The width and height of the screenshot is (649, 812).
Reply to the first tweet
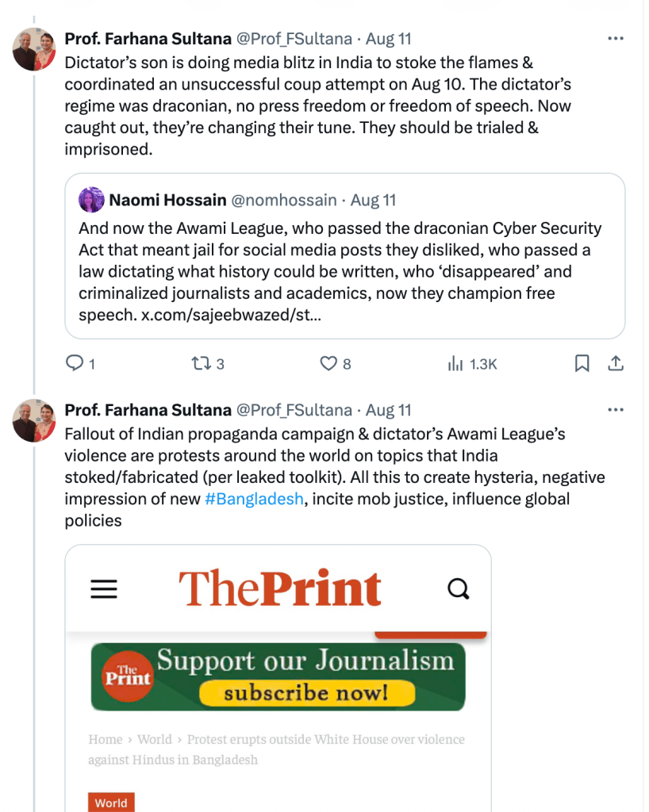[75, 363]
